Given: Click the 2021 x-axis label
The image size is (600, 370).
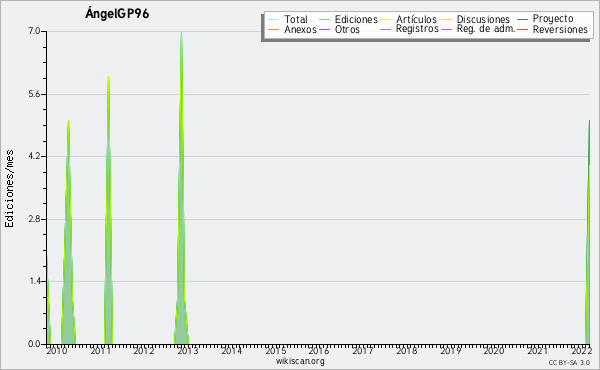Looking at the screenshot, I should (538, 351).
